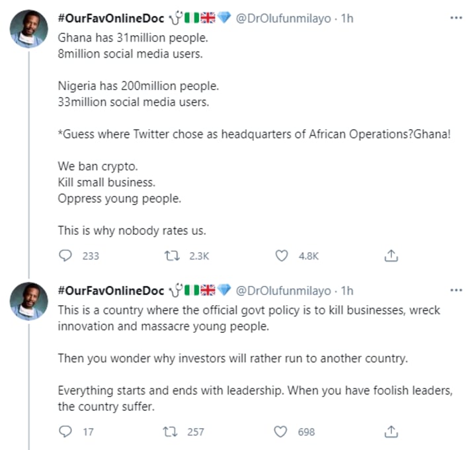Viewport: 476px width, 450px height.
Task: Like the tweet with 698 likes
Action: pos(280,431)
